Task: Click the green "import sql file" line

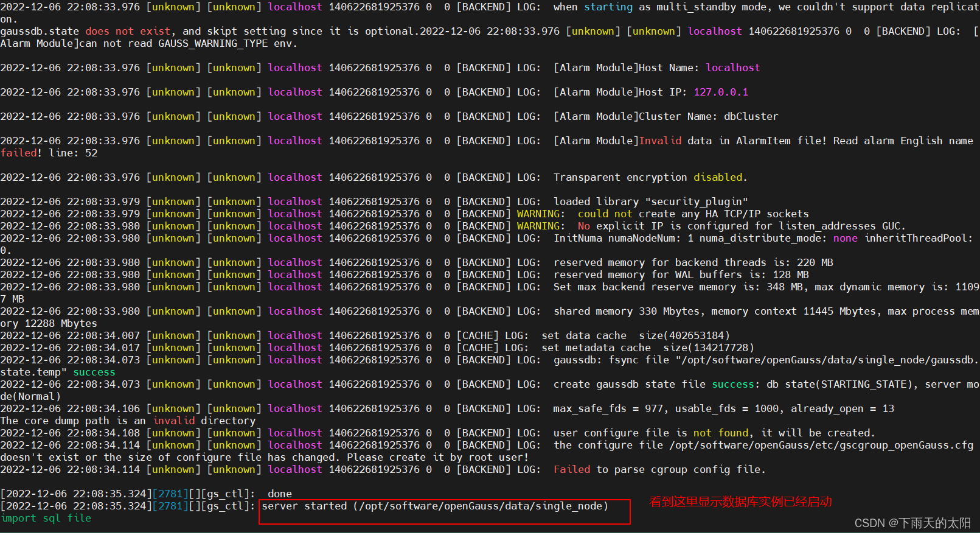Action: (46, 519)
